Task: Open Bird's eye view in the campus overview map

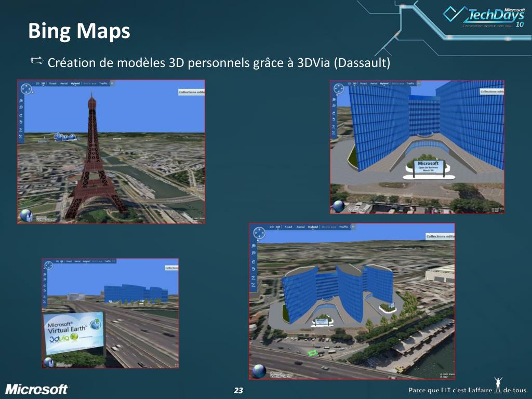Action: click(x=328, y=227)
